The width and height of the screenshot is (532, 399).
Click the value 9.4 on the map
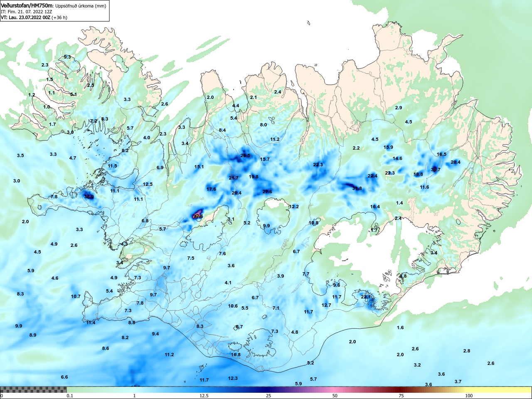(155, 334)
